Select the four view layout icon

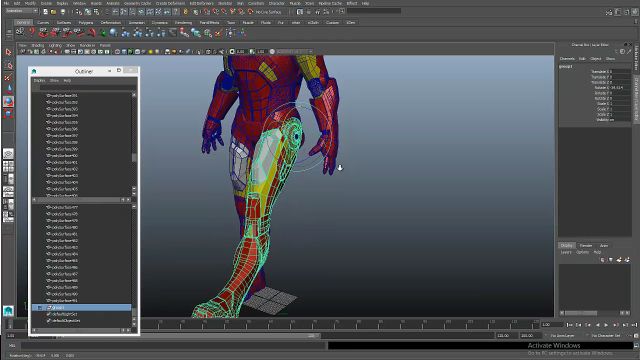click(x=8, y=166)
